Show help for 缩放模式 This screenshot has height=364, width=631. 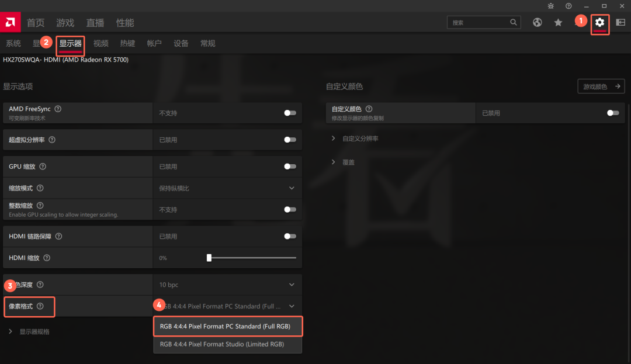(40, 188)
